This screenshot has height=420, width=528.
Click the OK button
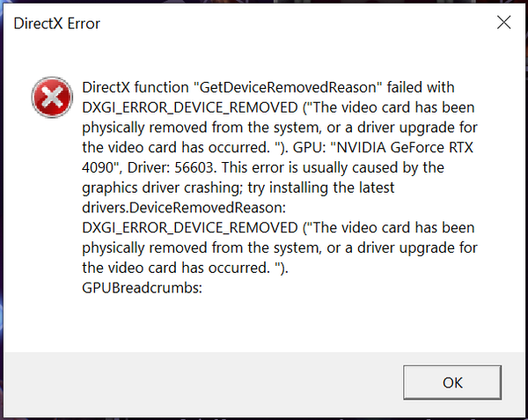point(452,382)
